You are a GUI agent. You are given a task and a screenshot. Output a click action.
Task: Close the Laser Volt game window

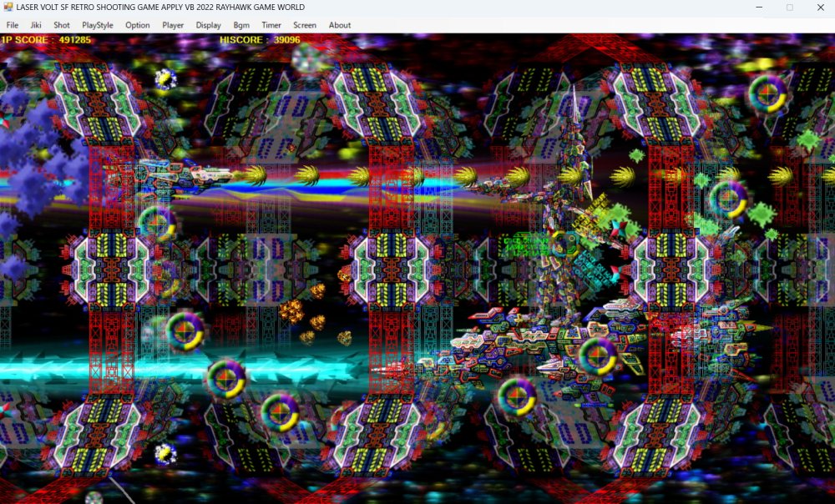820,8
